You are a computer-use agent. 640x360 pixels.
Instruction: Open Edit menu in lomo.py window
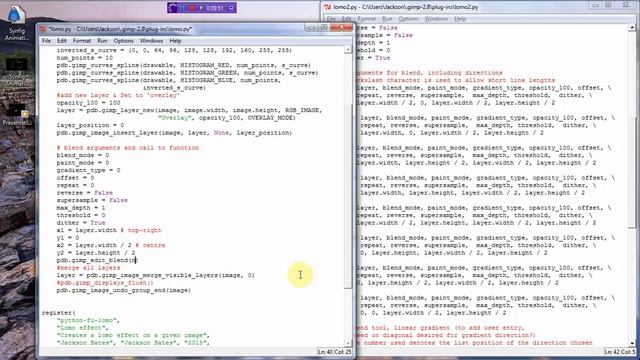click(x=62, y=41)
